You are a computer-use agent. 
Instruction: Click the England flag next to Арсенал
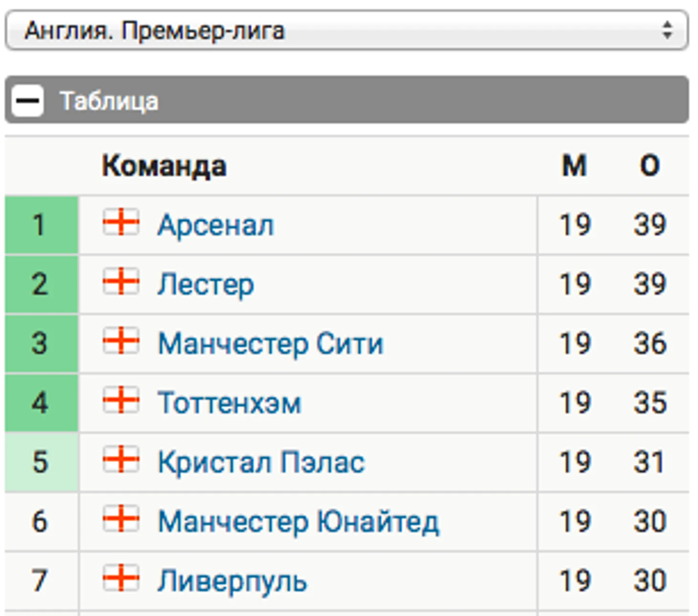point(121,222)
